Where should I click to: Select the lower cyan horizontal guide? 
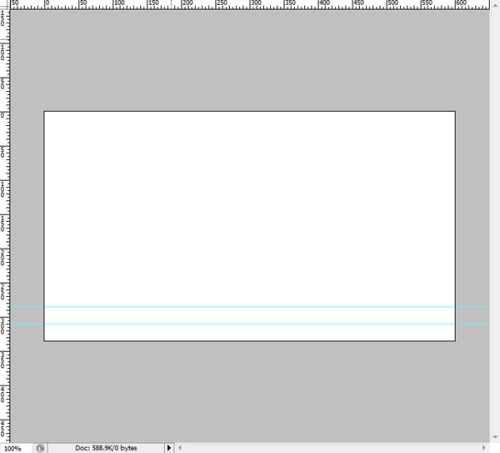(x=250, y=324)
